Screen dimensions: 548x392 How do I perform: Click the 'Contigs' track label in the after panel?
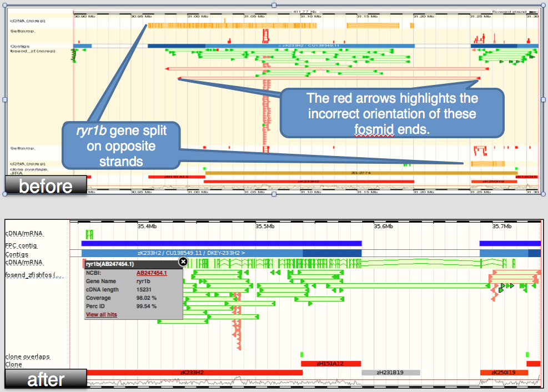(x=17, y=254)
